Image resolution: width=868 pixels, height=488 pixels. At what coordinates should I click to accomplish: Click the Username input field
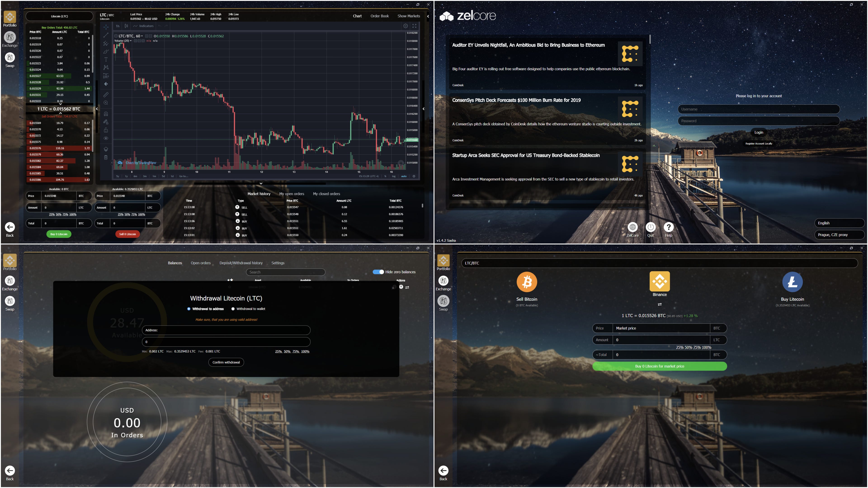point(759,109)
